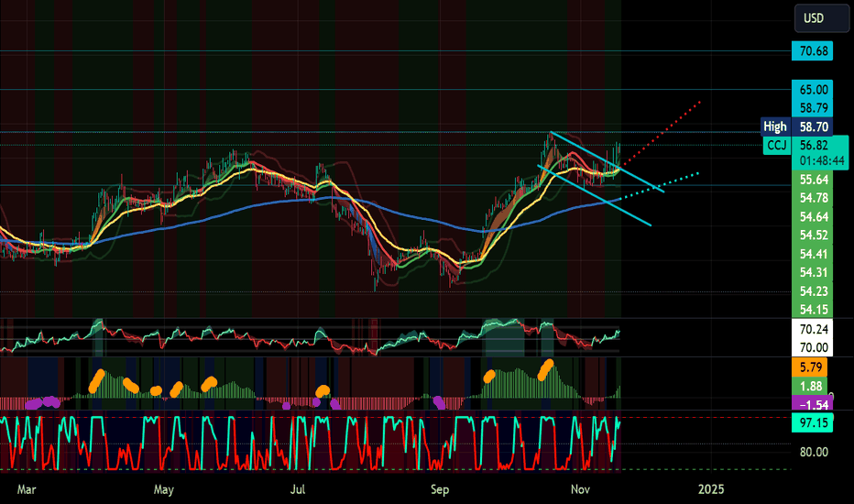Click the green 54.41 axis value
The width and height of the screenshot is (854, 504).
tap(814, 254)
